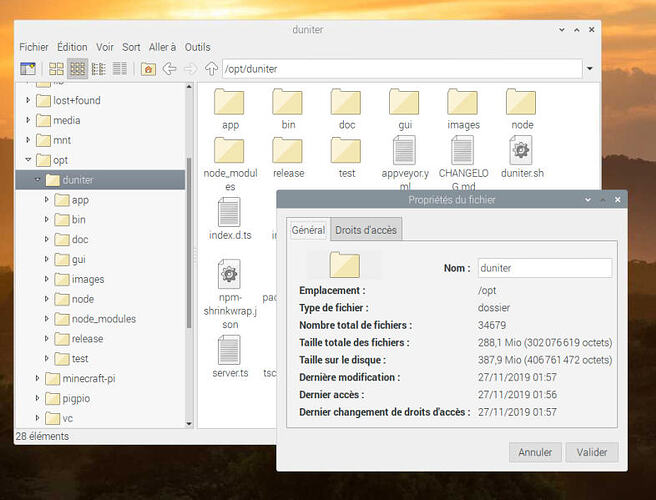Select the bin folder icon in file pane
Viewport: 656px width, 500px height.
pos(287,102)
